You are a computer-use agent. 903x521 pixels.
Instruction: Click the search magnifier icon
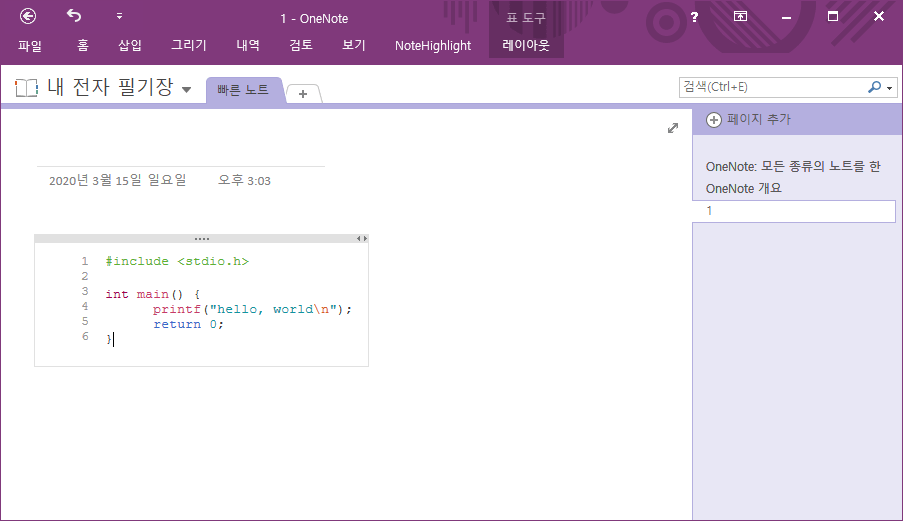click(x=875, y=87)
